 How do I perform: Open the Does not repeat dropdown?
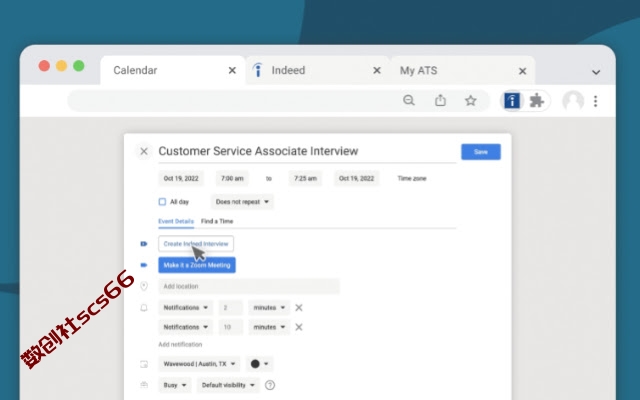[x=242, y=202]
